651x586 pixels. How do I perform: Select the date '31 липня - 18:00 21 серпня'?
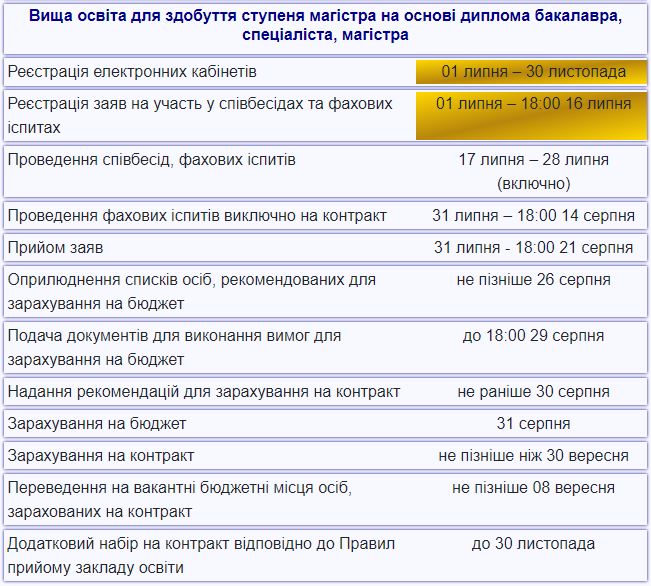pos(533,247)
